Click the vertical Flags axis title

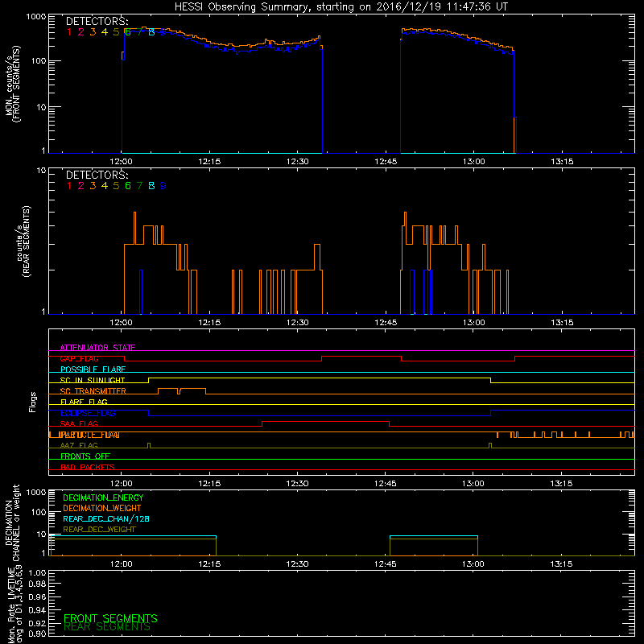(33, 402)
